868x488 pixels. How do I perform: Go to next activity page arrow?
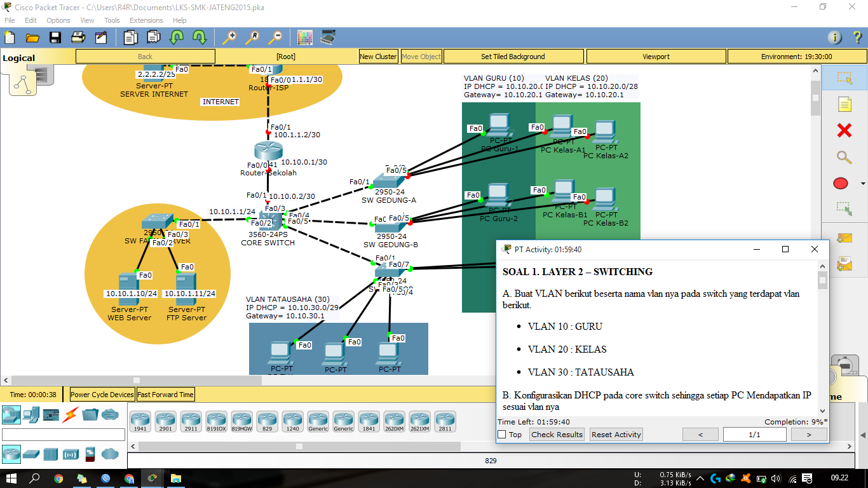click(x=809, y=435)
